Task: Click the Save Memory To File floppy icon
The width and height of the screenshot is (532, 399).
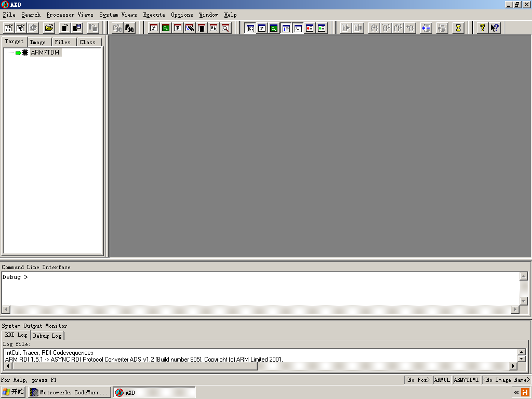Action: coord(77,28)
